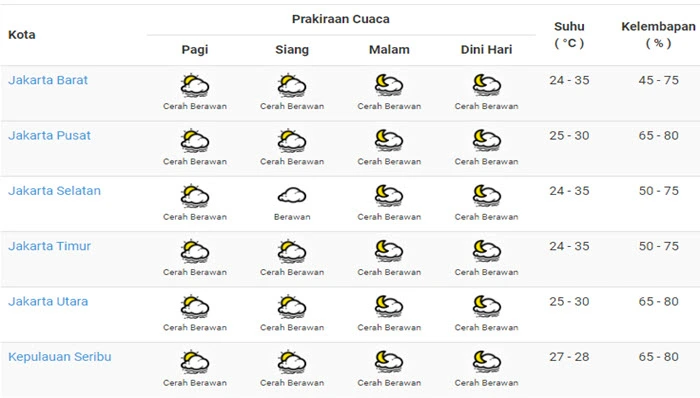Click Jakarta Barat Siang weather icon

point(292,85)
